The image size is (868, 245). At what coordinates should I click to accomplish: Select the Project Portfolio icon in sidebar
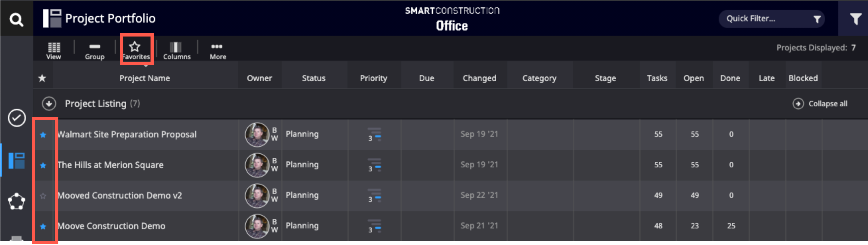pos(17,160)
